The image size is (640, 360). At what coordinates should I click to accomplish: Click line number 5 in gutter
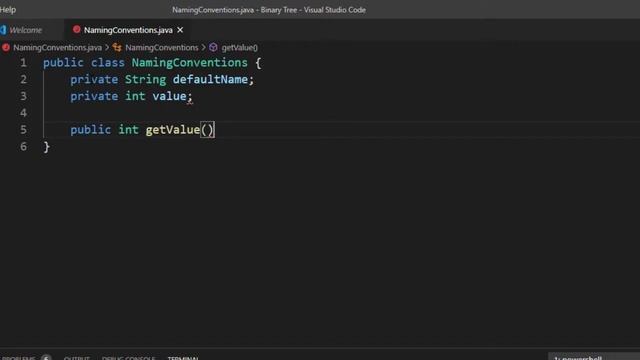23,130
